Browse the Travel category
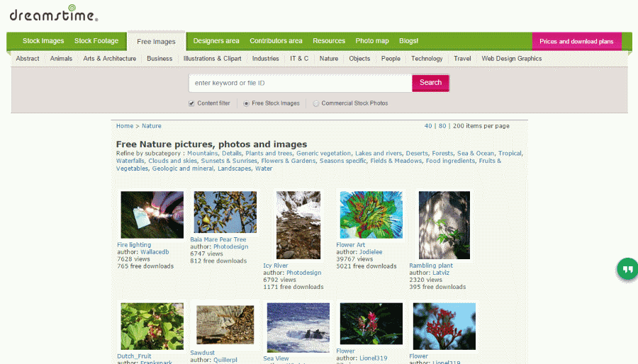 click(x=462, y=59)
